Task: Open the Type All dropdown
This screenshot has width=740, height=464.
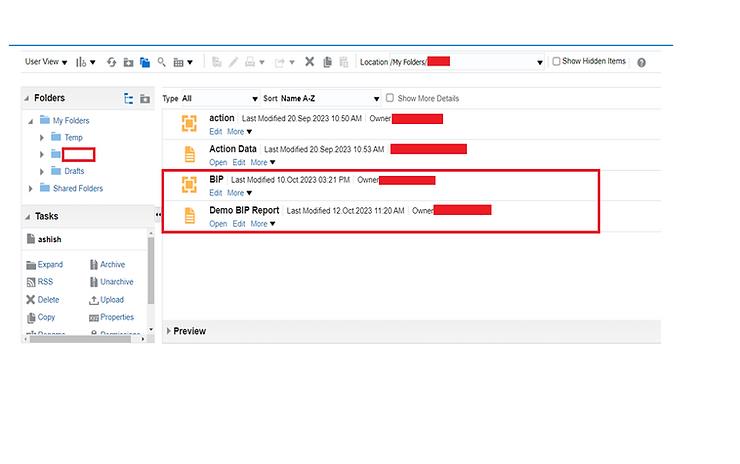Action: 220,99
